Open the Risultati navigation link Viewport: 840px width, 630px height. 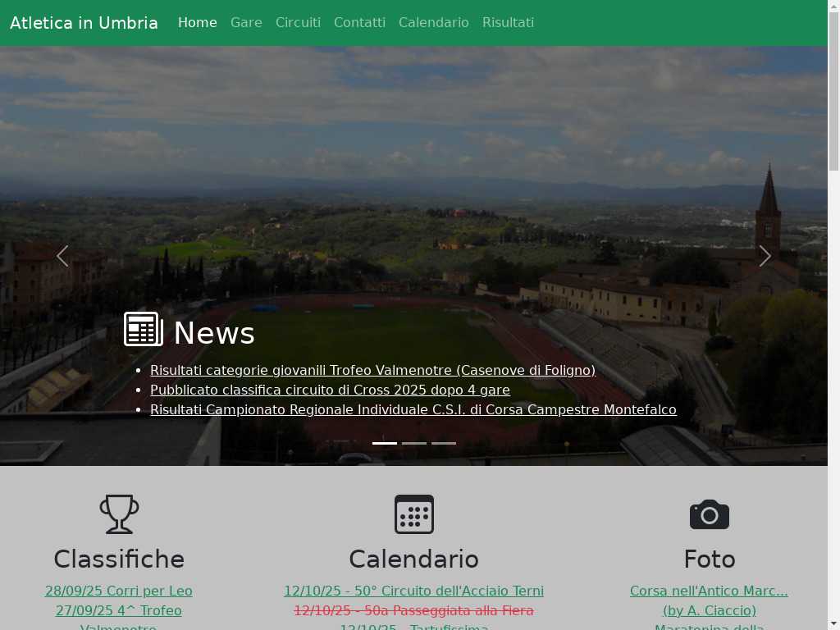tap(508, 23)
